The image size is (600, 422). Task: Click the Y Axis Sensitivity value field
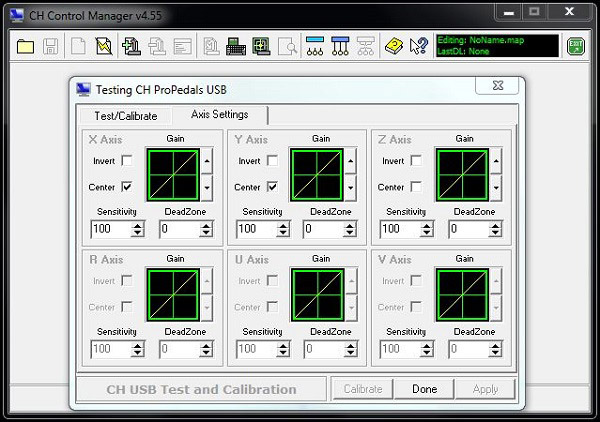coord(257,229)
